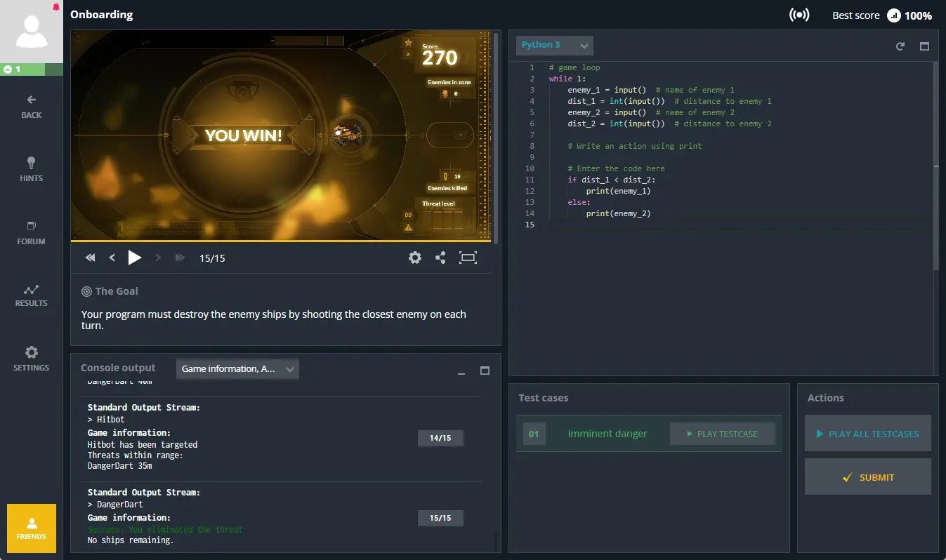Click the live broadcast signal icon
This screenshot has height=560, width=946.
coord(799,15)
